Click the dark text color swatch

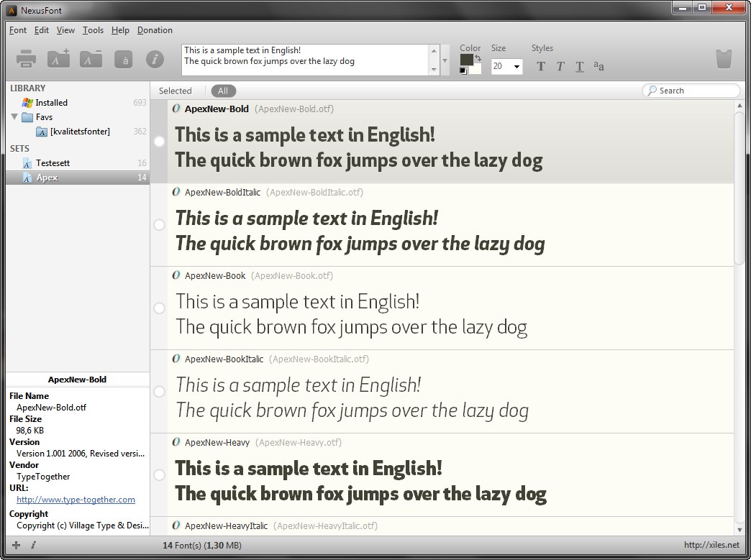(466, 59)
